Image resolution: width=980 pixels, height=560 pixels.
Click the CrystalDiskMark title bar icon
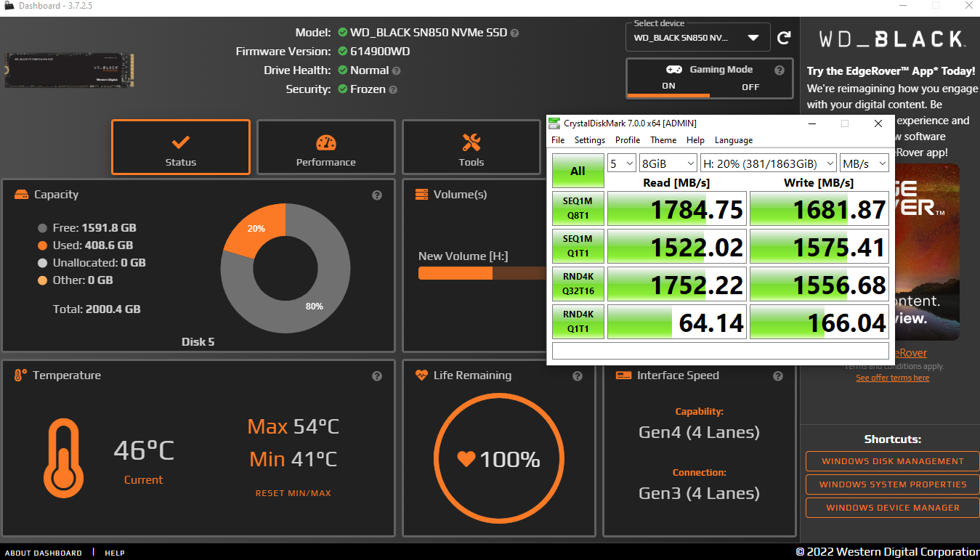555,123
